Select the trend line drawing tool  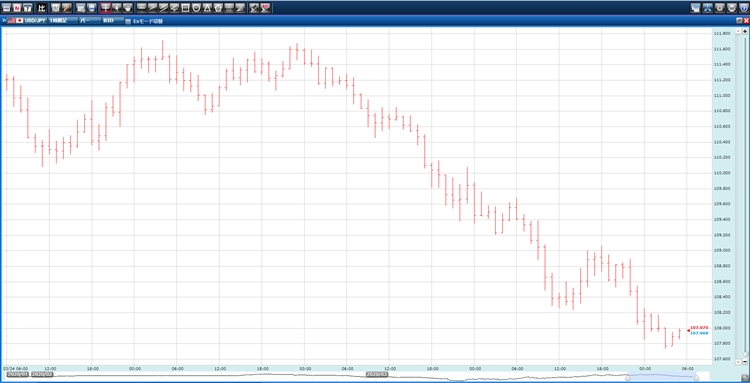click(153, 8)
